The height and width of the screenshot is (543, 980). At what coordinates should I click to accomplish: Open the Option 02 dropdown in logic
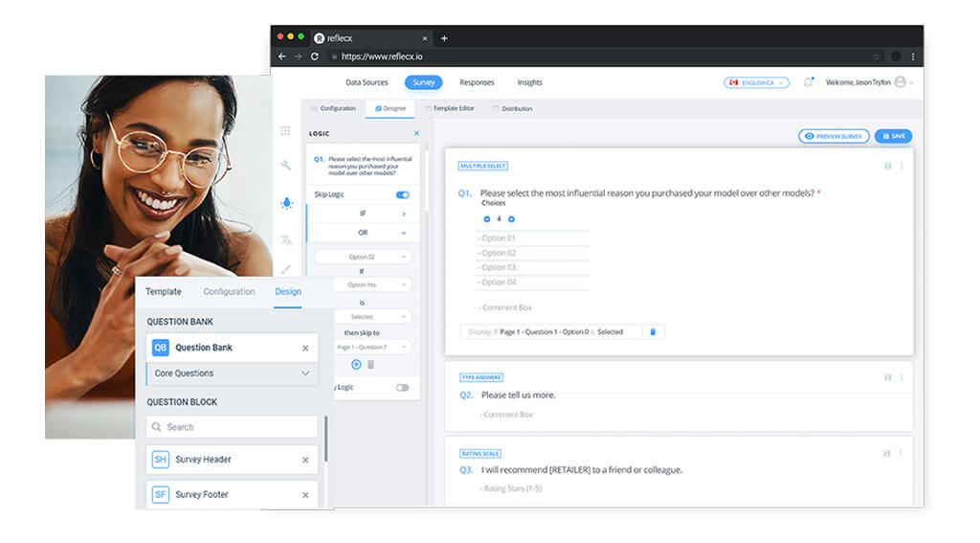[364, 257]
